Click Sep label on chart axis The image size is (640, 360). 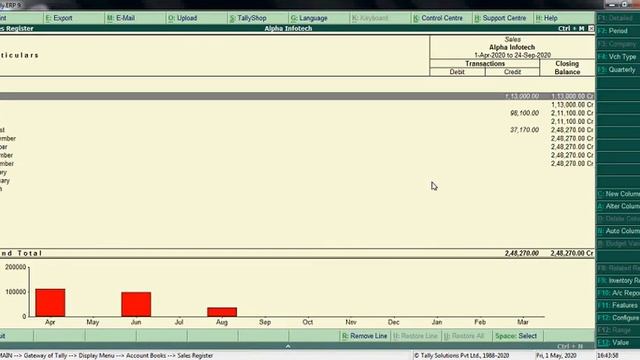tap(265, 322)
